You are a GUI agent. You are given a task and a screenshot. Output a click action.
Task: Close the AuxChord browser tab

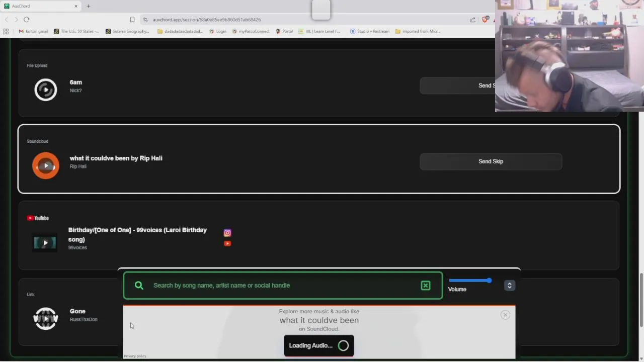(x=76, y=6)
